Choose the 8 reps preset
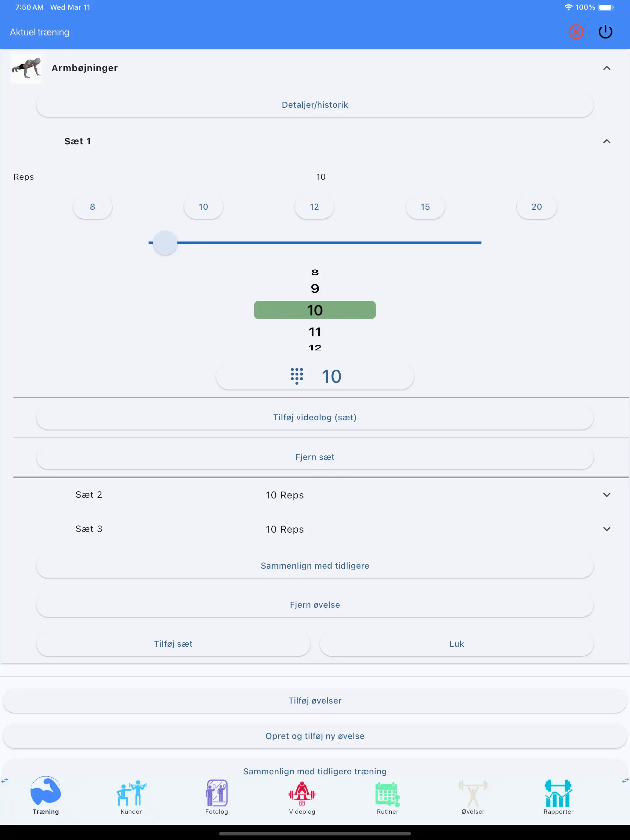This screenshot has width=630, height=840. tap(92, 207)
